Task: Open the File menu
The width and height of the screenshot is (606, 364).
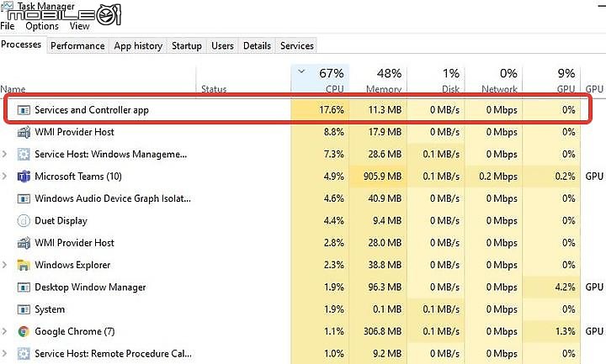Action: pos(8,26)
